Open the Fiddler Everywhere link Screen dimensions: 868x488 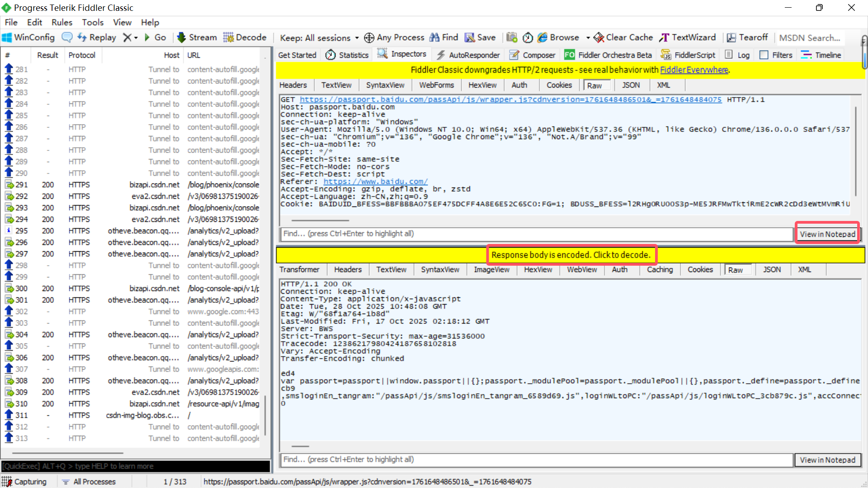[x=694, y=70]
